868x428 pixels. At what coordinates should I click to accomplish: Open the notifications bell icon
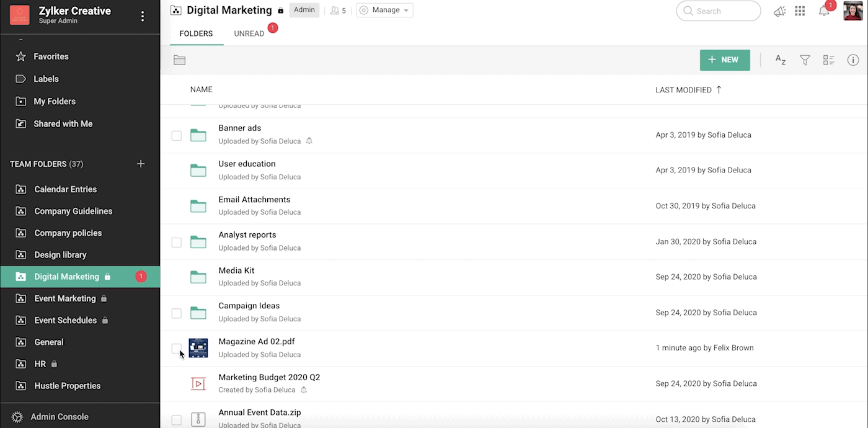click(824, 11)
